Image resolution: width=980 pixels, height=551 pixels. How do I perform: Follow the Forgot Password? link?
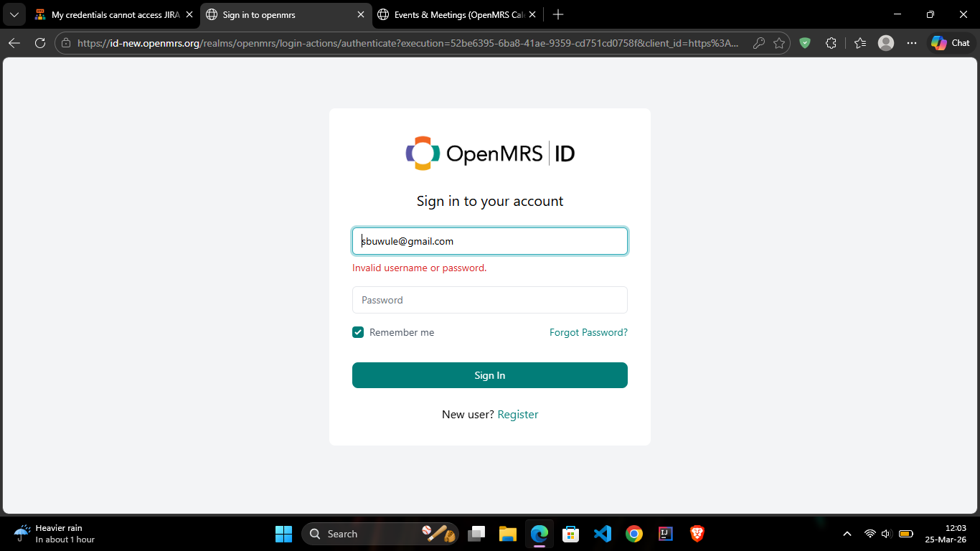pyautogui.click(x=588, y=332)
